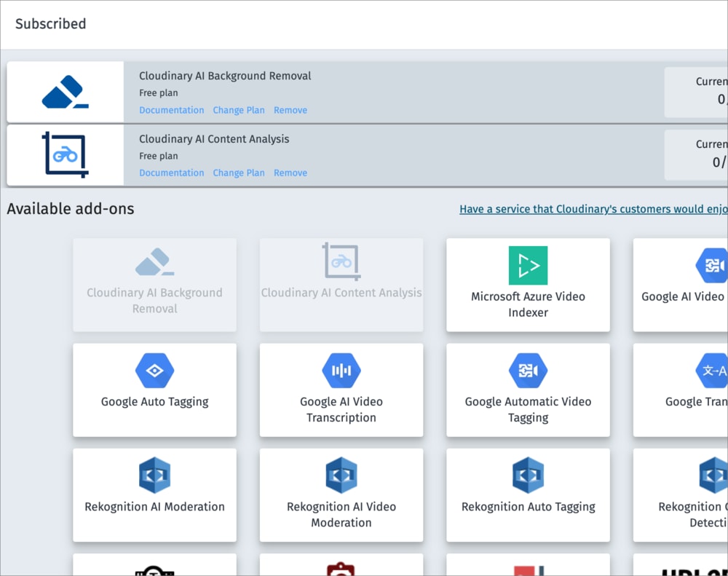Click the crop-bike icon of subscribed Content Analysis
The width and height of the screenshot is (728, 576).
click(65, 154)
